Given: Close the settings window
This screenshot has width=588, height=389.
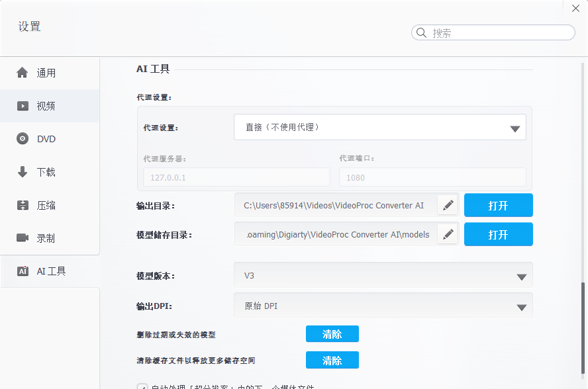Looking at the screenshot, I should click(575, 8).
